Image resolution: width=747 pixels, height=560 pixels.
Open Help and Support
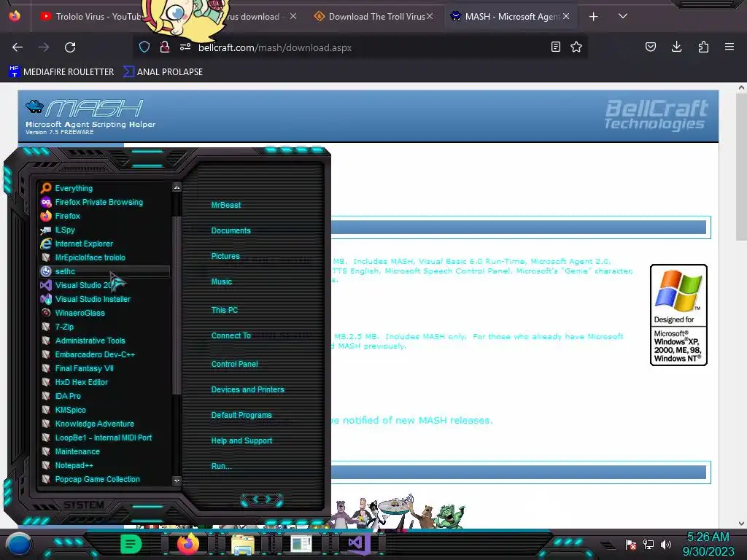click(x=241, y=440)
